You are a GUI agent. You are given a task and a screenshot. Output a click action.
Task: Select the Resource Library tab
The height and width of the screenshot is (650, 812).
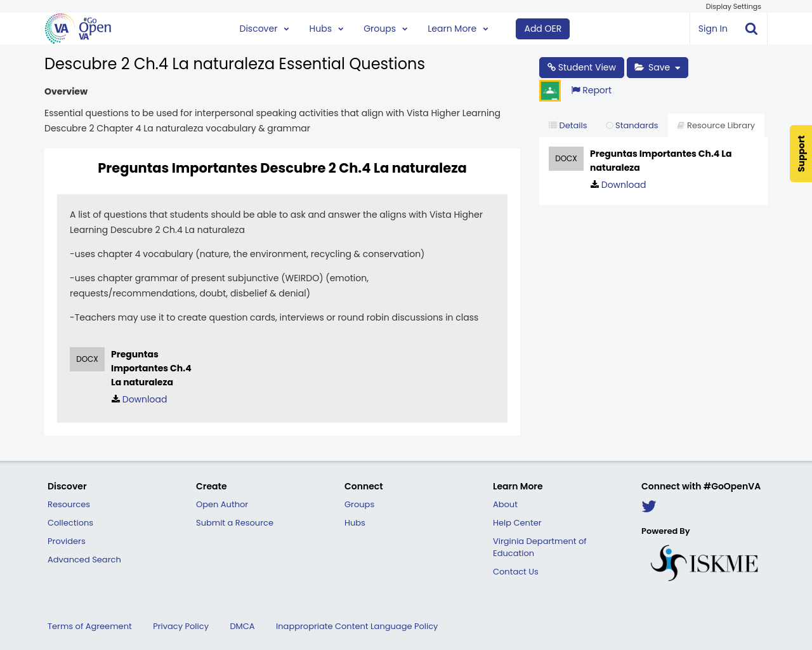pyautogui.click(x=716, y=126)
